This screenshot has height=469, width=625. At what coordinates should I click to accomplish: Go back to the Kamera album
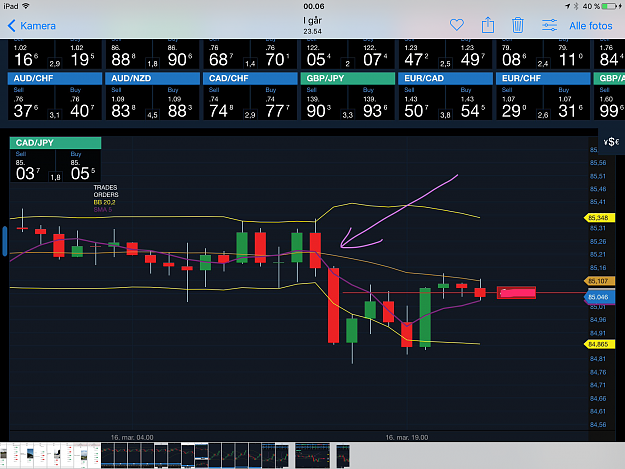(32, 26)
